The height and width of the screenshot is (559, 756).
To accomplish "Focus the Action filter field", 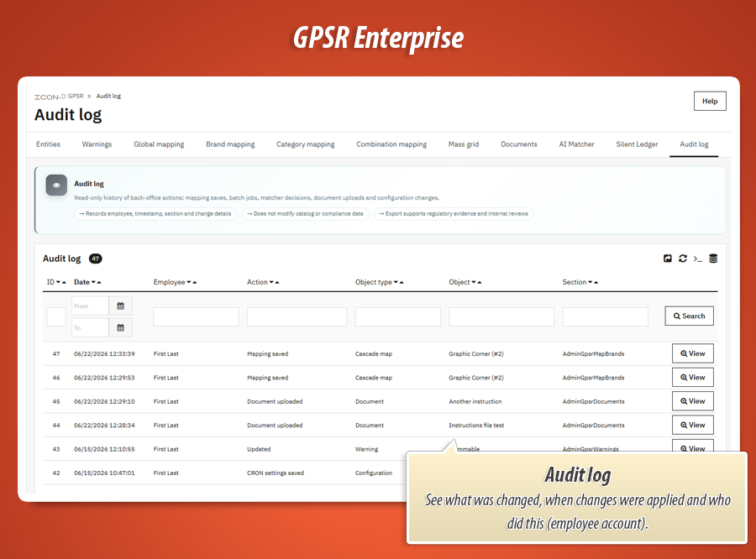I will click(x=297, y=317).
